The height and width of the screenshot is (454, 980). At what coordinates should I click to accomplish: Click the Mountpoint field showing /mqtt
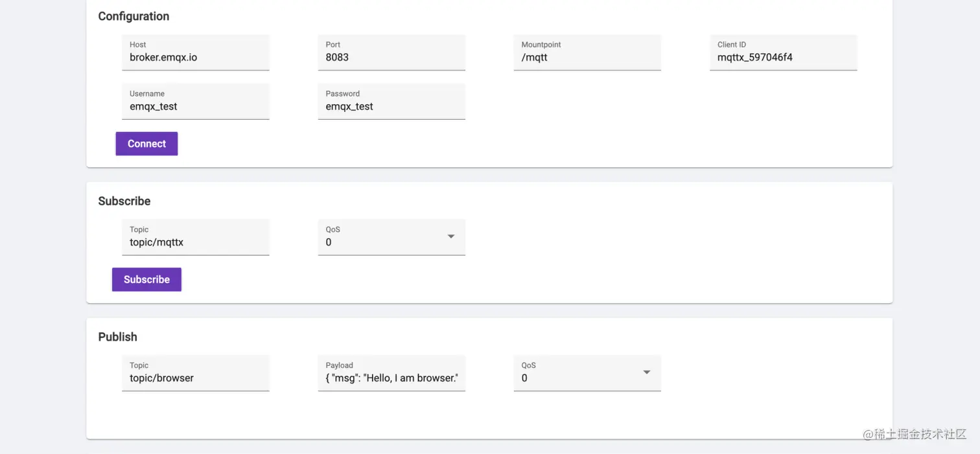(587, 57)
